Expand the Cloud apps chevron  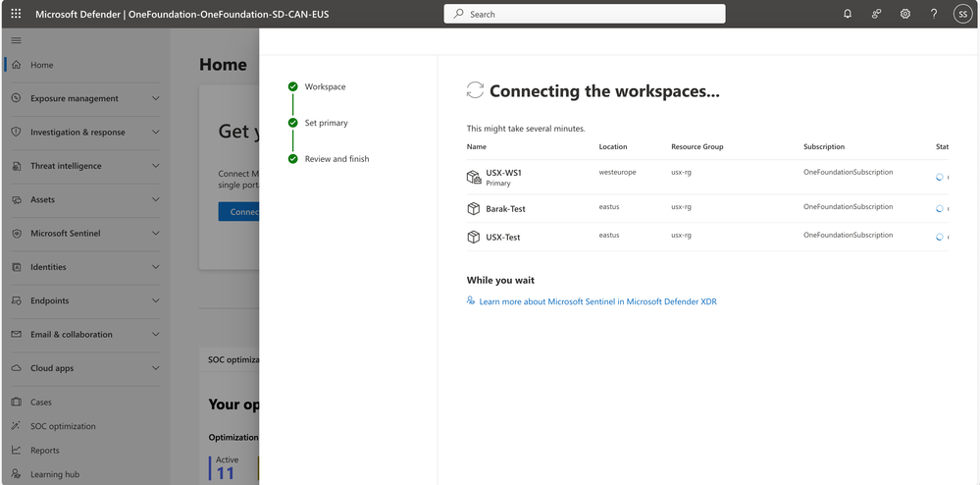click(x=156, y=368)
